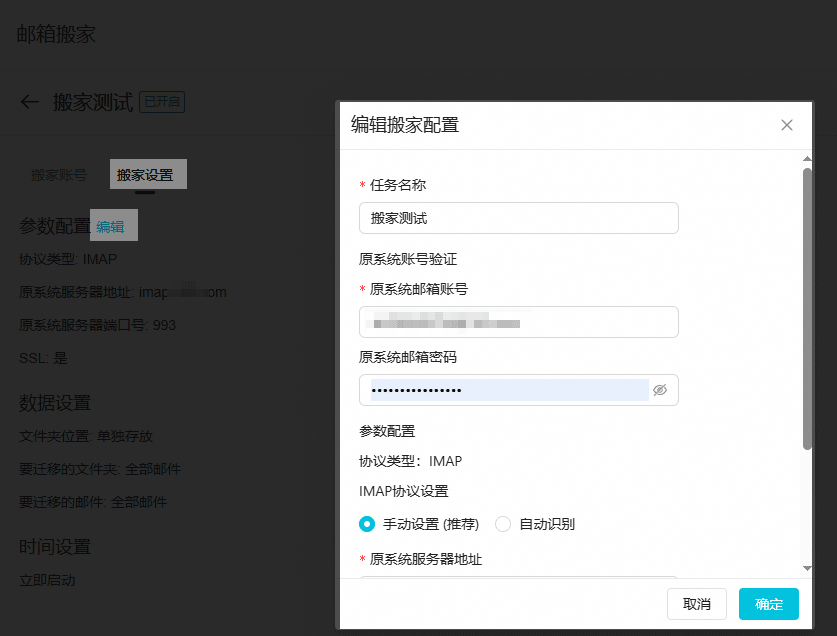Viewport: 837px width, 636px height.
Task: Click the 已开启 status badge
Action: click(x=162, y=101)
